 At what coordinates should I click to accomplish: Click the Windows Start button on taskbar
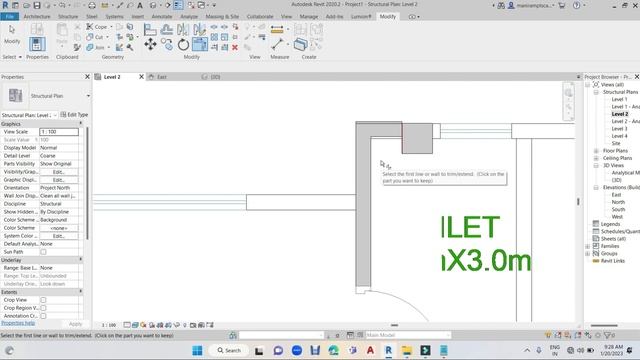click(197, 350)
